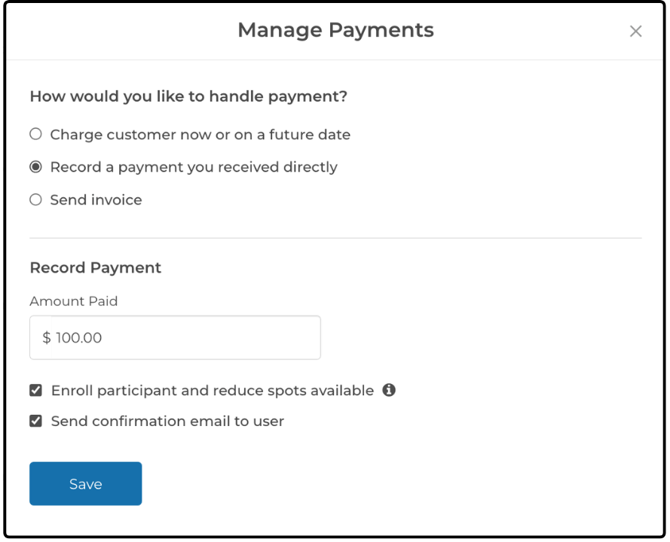
Task: Toggle the Send confirmation email checkbox
Action: (36, 421)
